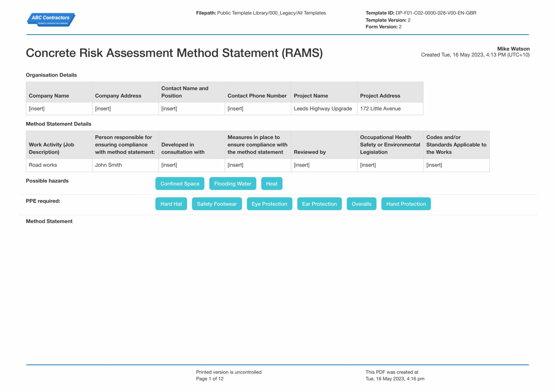Click the Method Statement section heading
This screenshot has width=555, height=392.
point(49,221)
